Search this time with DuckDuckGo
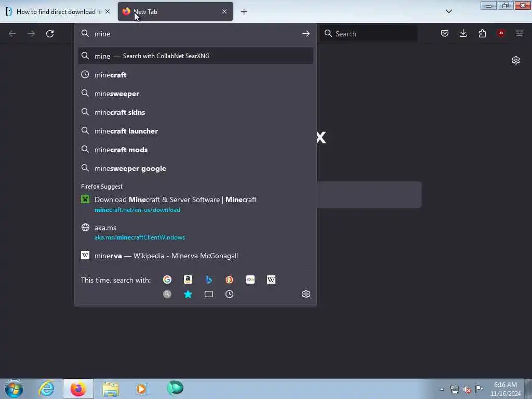 229,280
